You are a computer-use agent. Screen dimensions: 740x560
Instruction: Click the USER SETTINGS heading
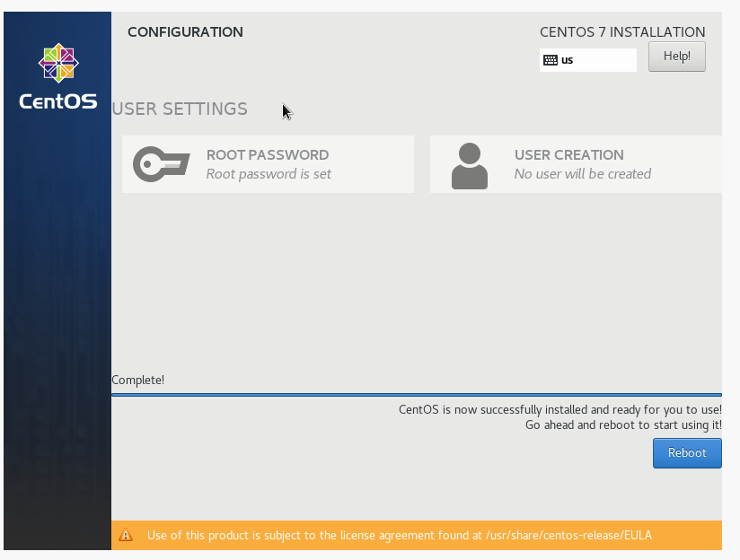click(x=180, y=109)
